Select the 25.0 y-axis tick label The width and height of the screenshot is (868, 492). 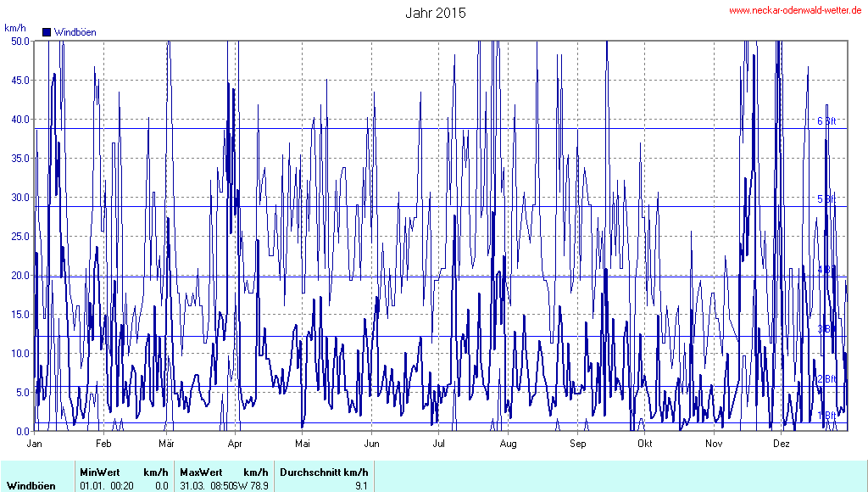[19, 236]
